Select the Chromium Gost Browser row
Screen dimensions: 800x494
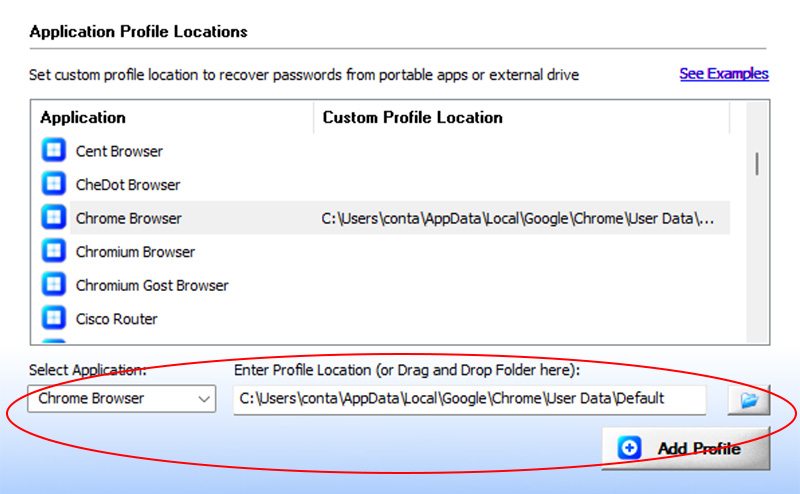point(152,285)
